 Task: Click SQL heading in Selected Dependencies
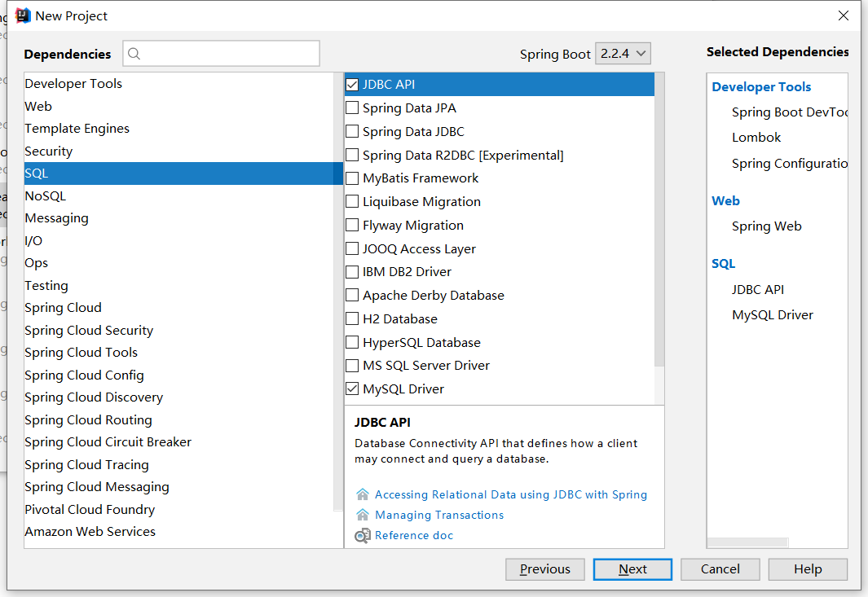pos(724,264)
